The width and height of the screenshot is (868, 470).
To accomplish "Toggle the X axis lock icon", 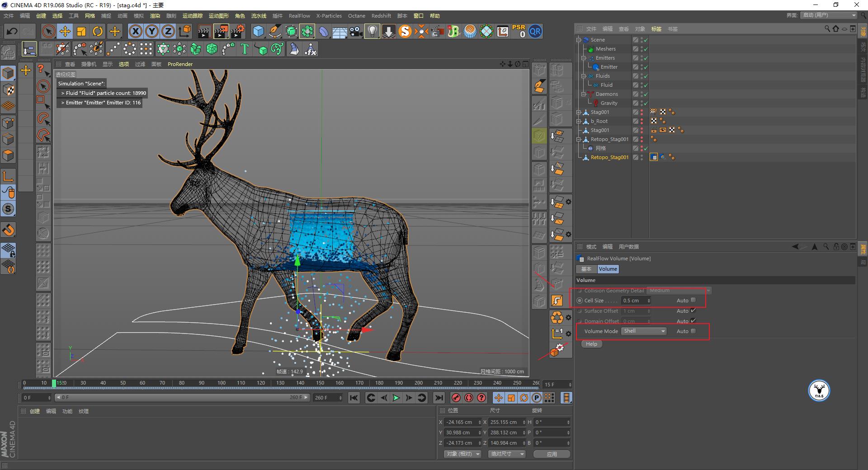I will tap(135, 31).
